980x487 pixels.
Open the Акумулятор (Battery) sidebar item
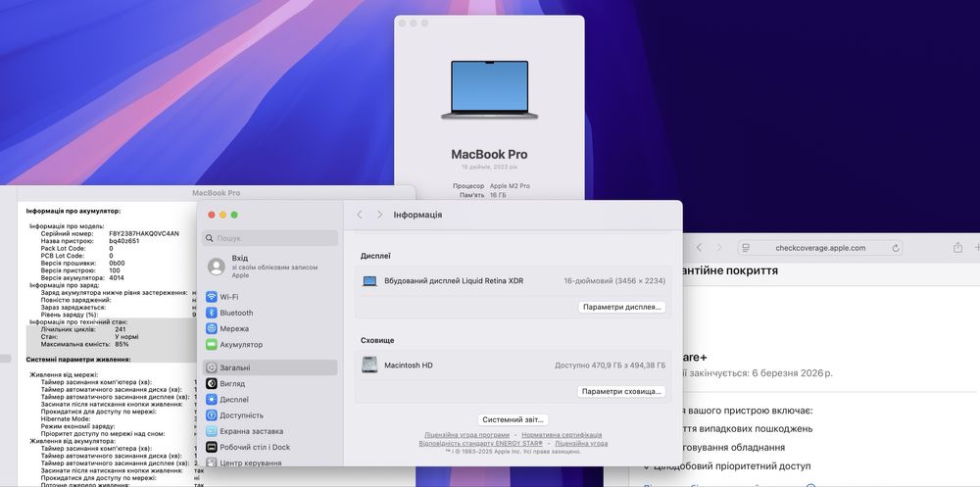pos(270,345)
